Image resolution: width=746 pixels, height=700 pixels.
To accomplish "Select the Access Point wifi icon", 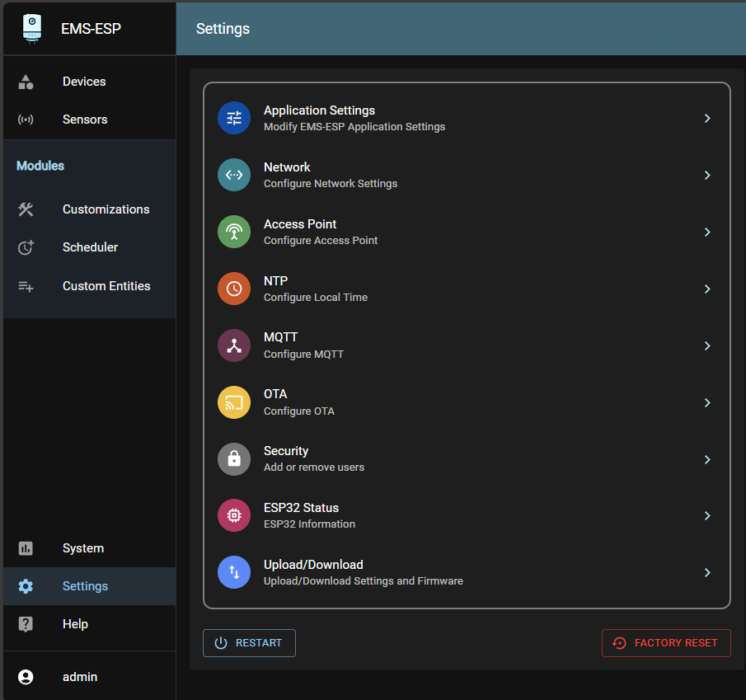I will click(x=234, y=232).
